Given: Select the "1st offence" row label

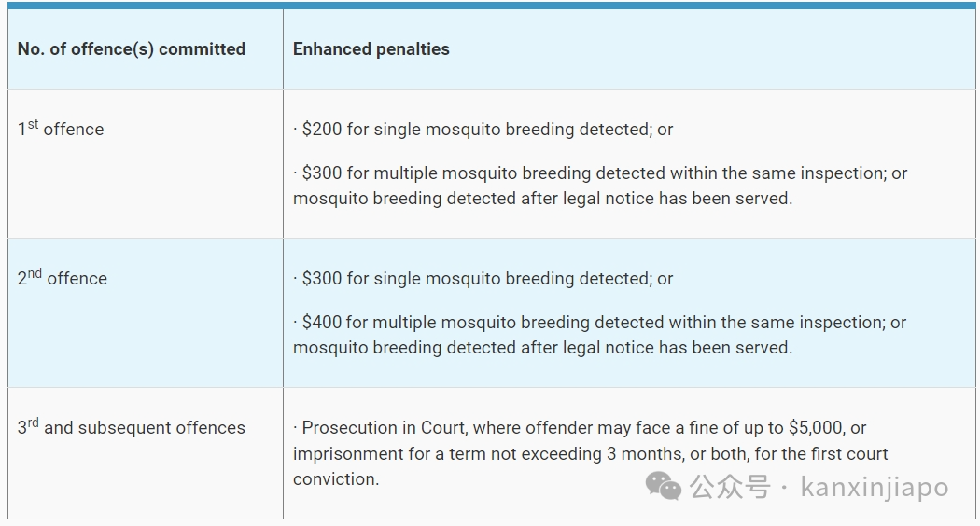Looking at the screenshot, I should click(61, 128).
